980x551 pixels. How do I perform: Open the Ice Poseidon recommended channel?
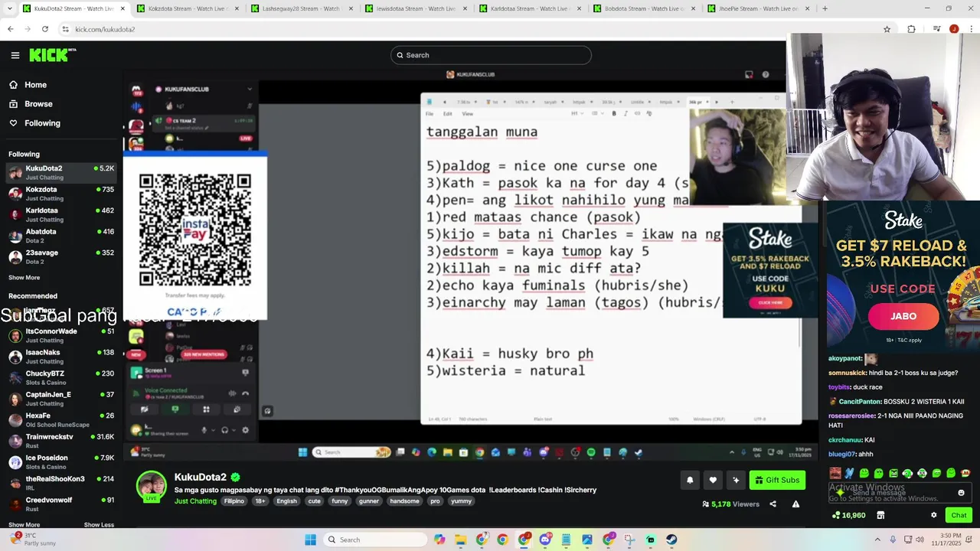tap(61, 462)
